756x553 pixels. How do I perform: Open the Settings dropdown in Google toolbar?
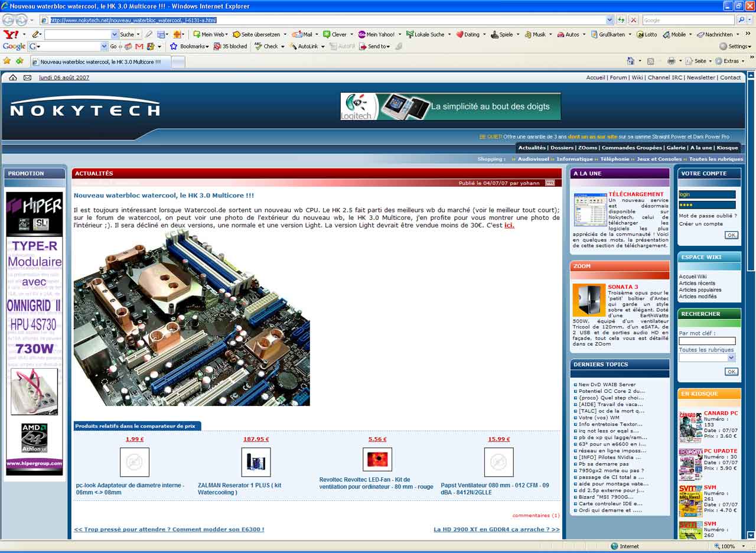tap(735, 46)
